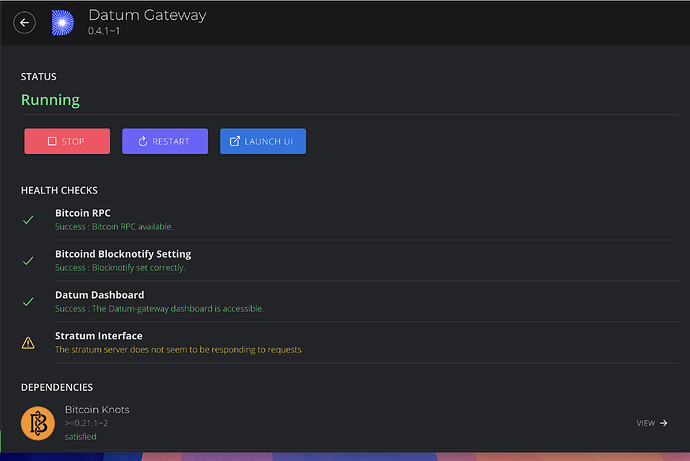Click the Datum-gateway dashboard accessible message
The image size is (690, 461).
(x=159, y=308)
